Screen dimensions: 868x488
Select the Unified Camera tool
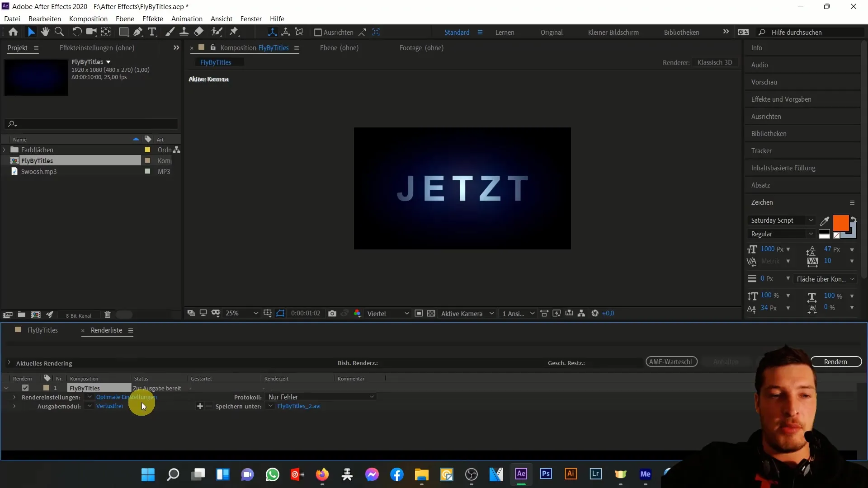click(x=91, y=32)
